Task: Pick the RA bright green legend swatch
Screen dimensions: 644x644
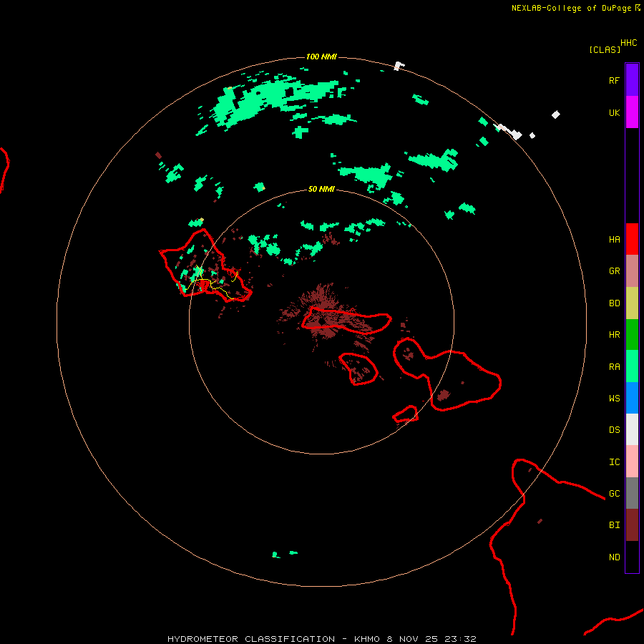Action: [x=632, y=366]
